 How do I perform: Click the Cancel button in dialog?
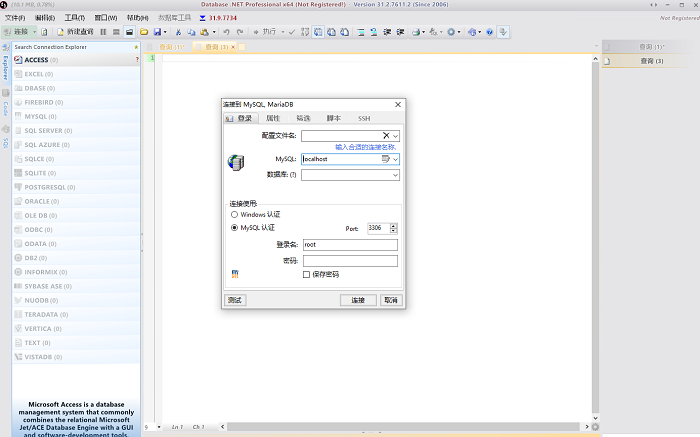[x=391, y=300]
